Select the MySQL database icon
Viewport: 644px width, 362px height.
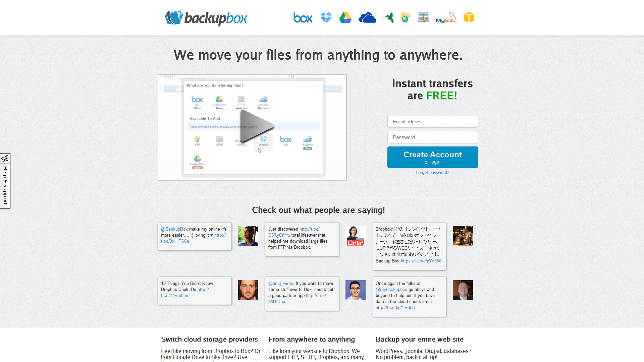pos(445,18)
